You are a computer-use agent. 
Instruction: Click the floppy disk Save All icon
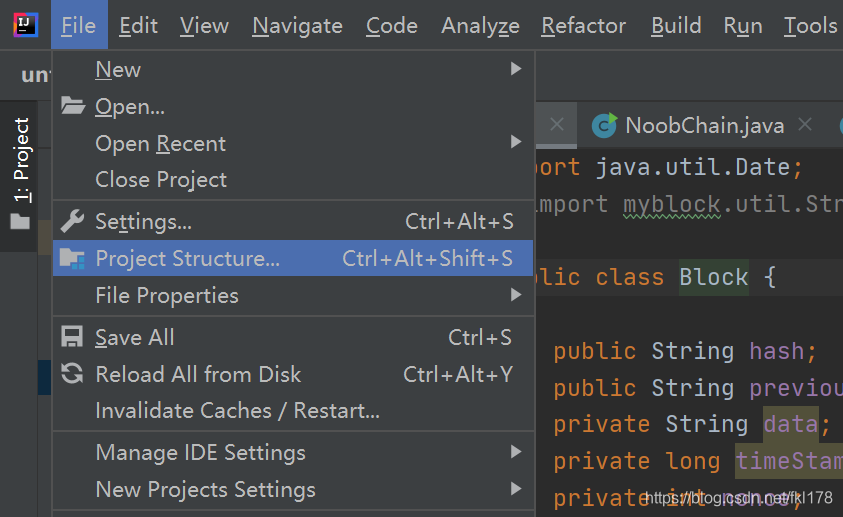(x=72, y=338)
